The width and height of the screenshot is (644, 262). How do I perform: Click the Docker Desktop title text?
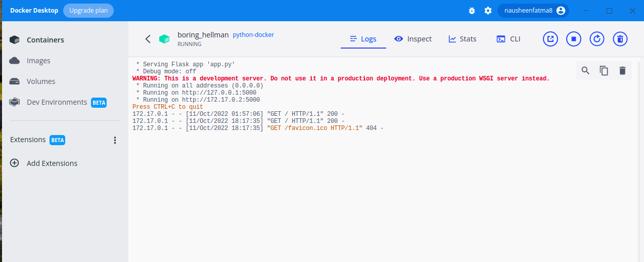(34, 11)
